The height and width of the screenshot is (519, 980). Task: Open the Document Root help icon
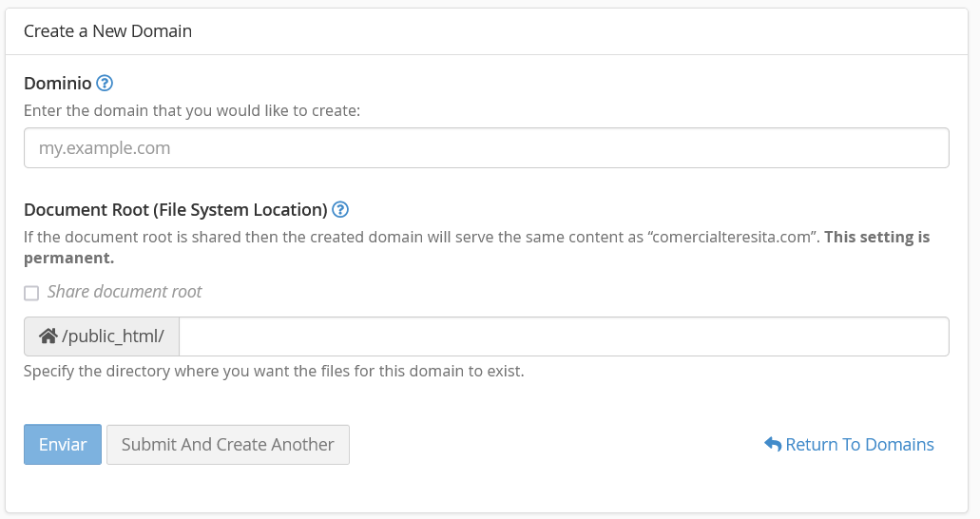click(340, 210)
